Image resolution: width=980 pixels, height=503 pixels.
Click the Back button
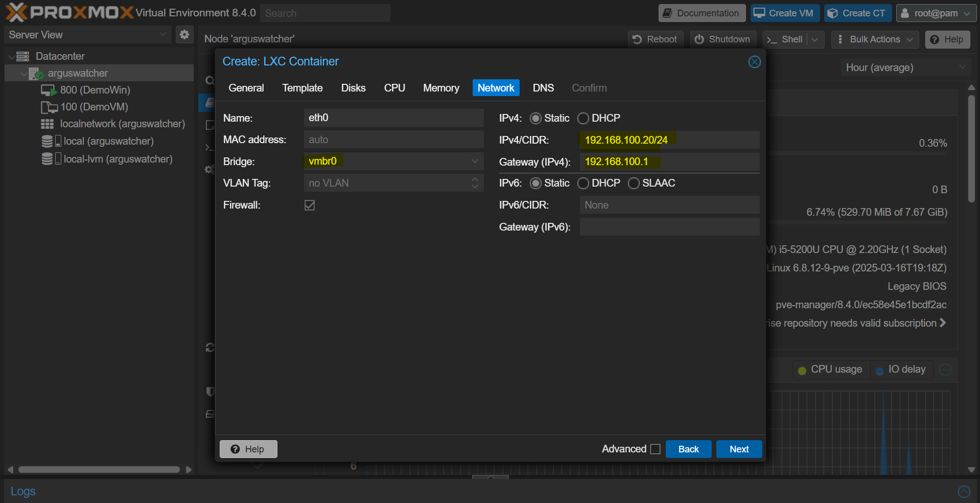[688, 449]
